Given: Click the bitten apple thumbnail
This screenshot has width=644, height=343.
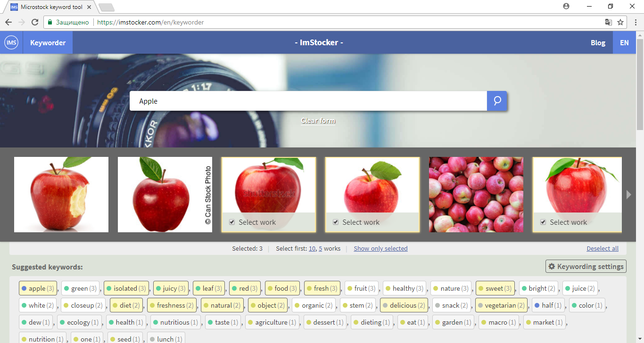Looking at the screenshot, I should [x=61, y=195].
